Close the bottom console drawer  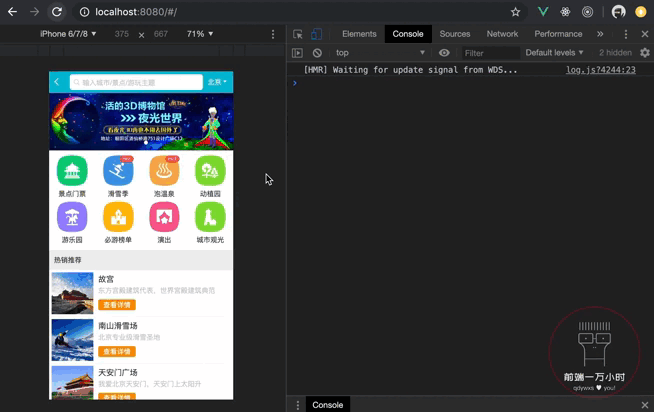pyautogui.click(x=645, y=405)
